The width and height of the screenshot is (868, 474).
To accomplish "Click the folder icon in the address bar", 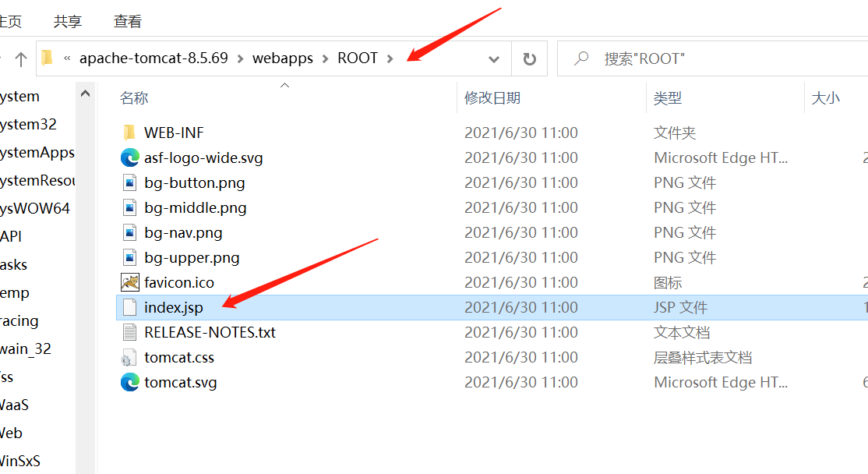I will pos(48,58).
